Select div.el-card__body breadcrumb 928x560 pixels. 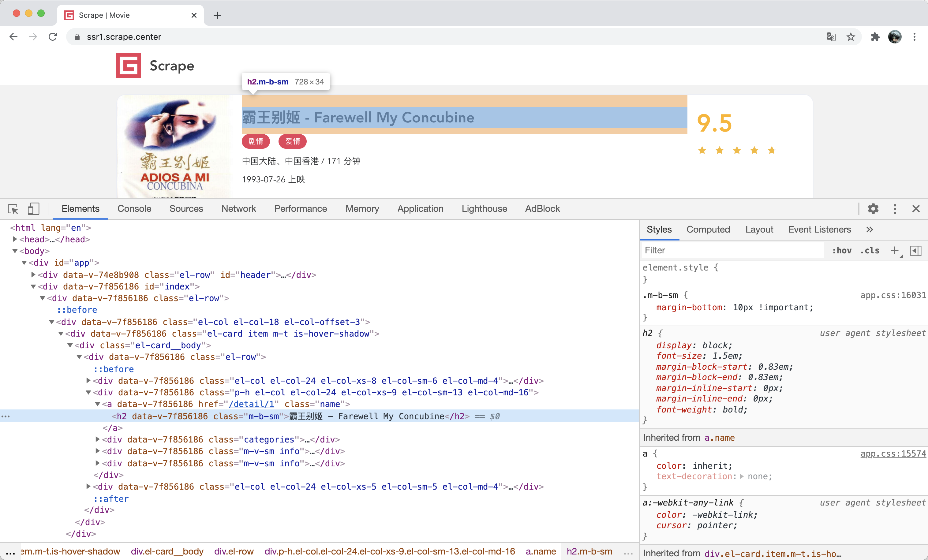pos(167,551)
